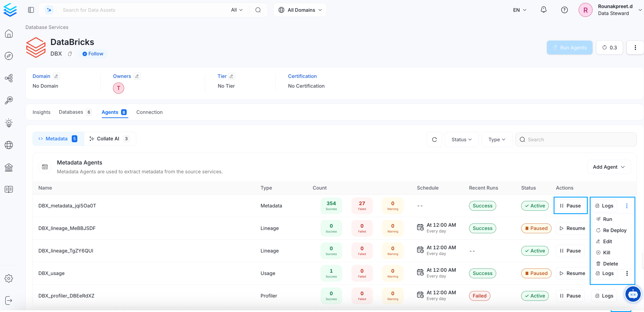Select the Domains globe icon in sidebar

pos(9,145)
